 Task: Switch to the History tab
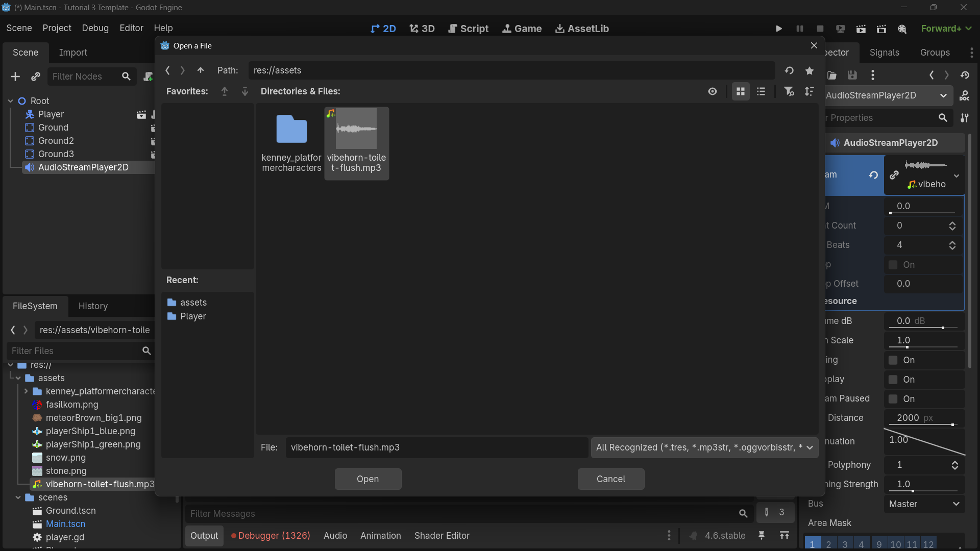pos(93,306)
